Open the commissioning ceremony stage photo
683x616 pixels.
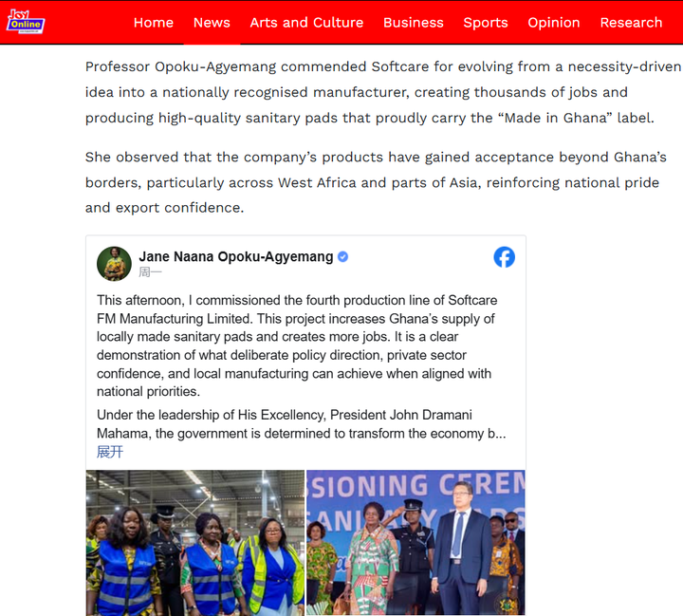[415, 542]
